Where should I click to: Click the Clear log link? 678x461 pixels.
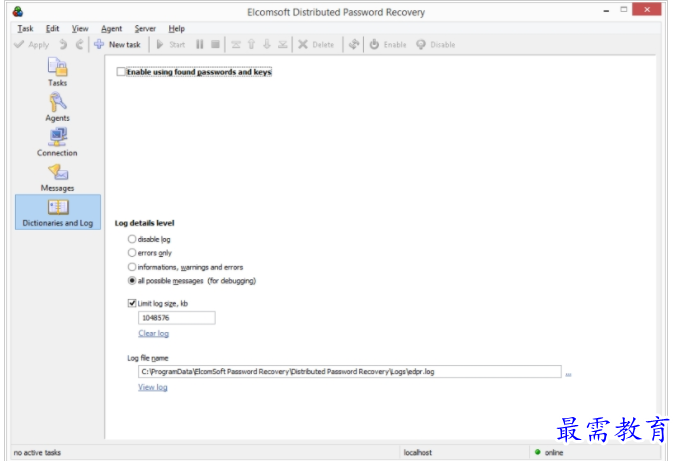click(x=154, y=333)
